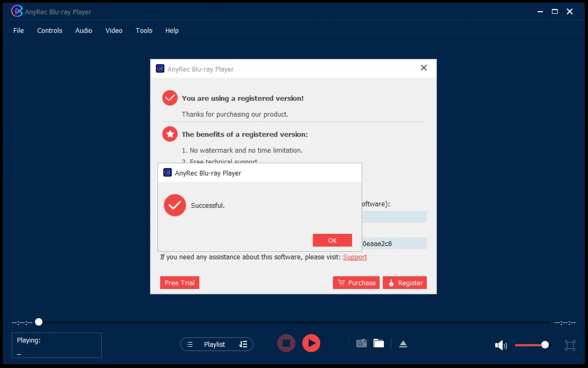Minimize the AnyRec Blu-ray Player window
The height and width of the screenshot is (368, 588).
(540, 12)
